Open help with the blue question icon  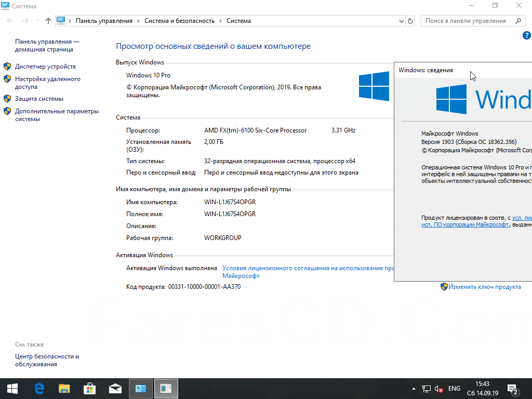click(527, 35)
